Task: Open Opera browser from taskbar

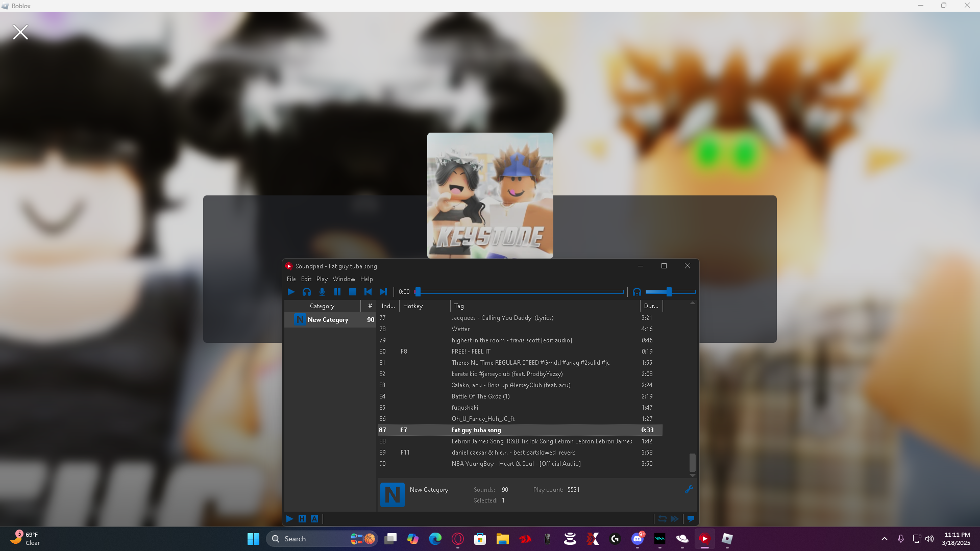Action: (x=458, y=539)
